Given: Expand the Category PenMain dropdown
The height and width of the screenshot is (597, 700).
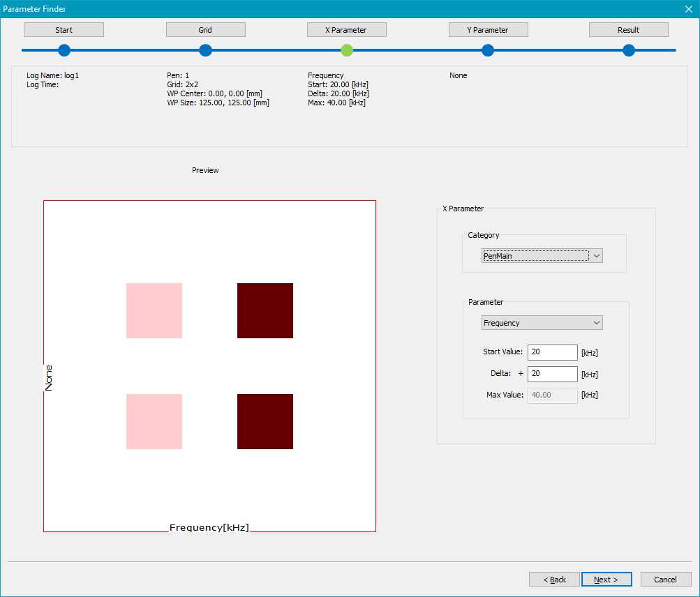Looking at the screenshot, I should pos(542,256).
